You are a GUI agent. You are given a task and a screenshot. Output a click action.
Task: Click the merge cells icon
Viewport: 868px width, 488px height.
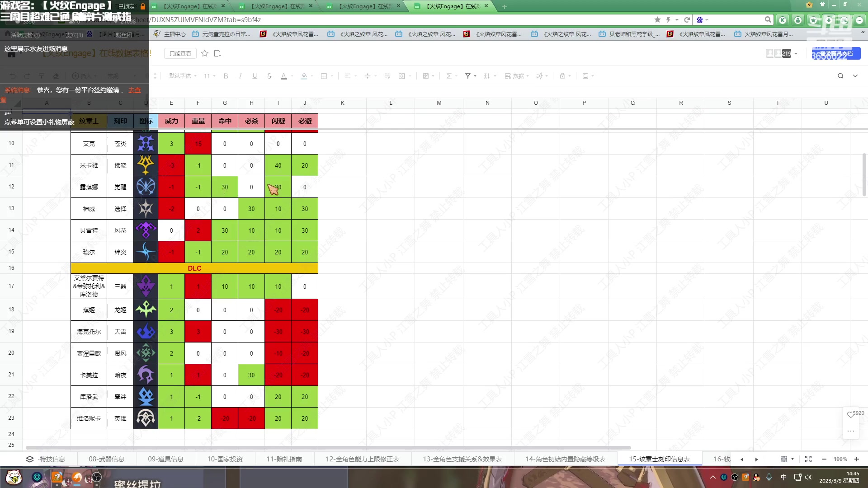(401, 76)
